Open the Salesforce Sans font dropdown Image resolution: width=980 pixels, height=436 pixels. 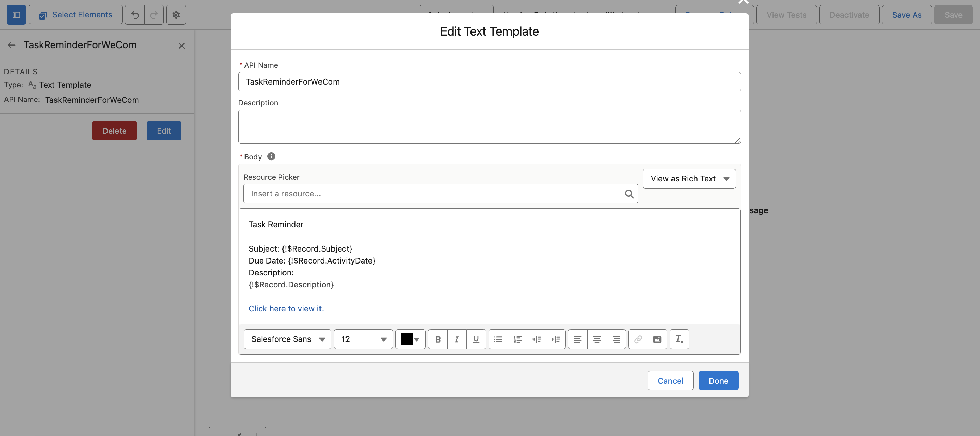pyautogui.click(x=288, y=339)
